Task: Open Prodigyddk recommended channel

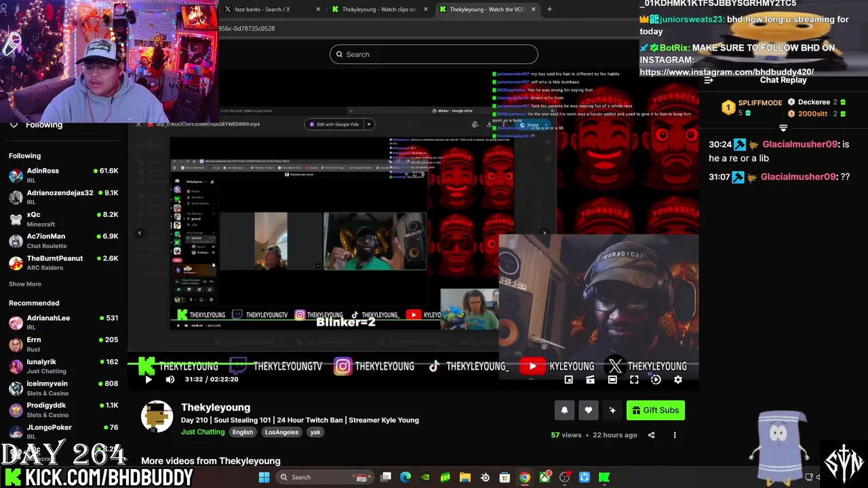Action: tap(64, 409)
